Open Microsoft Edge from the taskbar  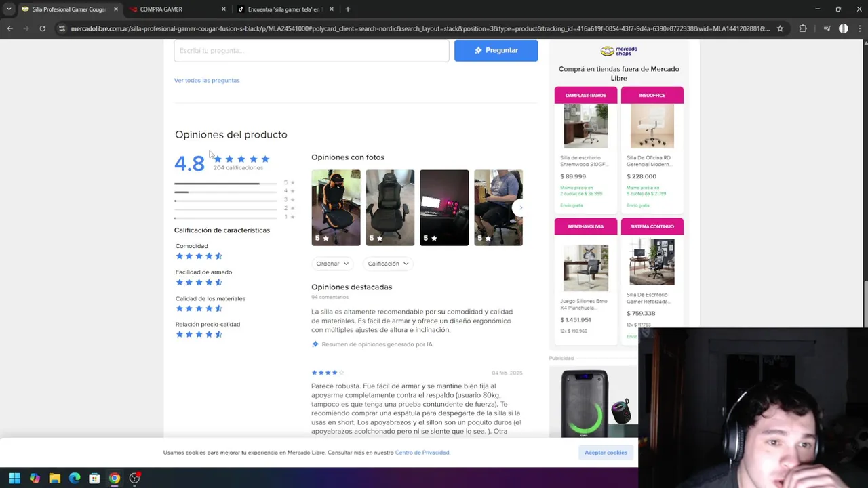(75, 478)
